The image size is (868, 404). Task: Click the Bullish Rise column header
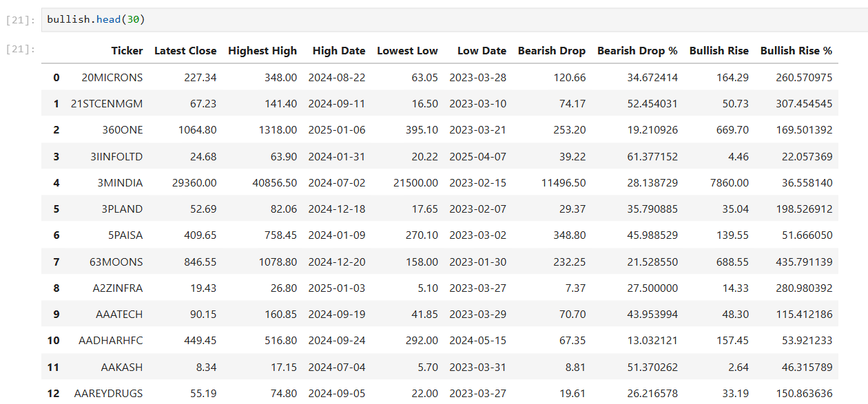(x=719, y=51)
